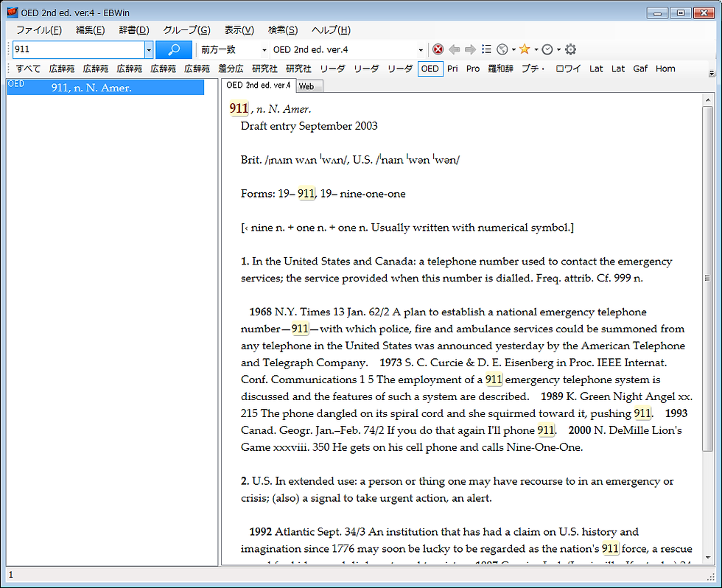The image size is (722, 588).
Task: Select the Hom dictionary button
Action: 665,69
